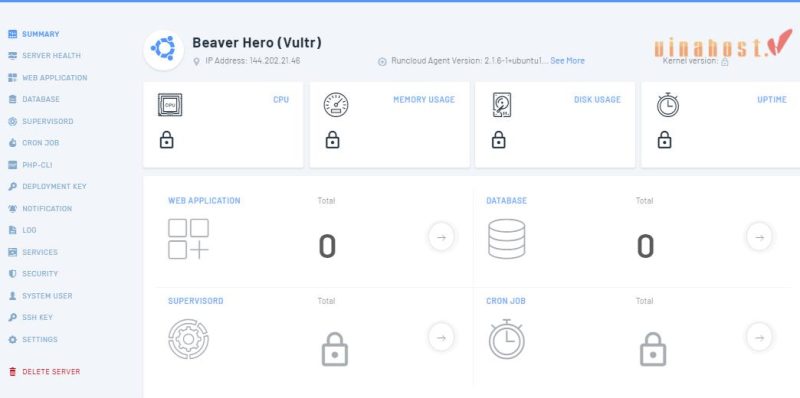This screenshot has width=800, height=398.
Task: Click the lock in Uptime card
Action: 664,140
